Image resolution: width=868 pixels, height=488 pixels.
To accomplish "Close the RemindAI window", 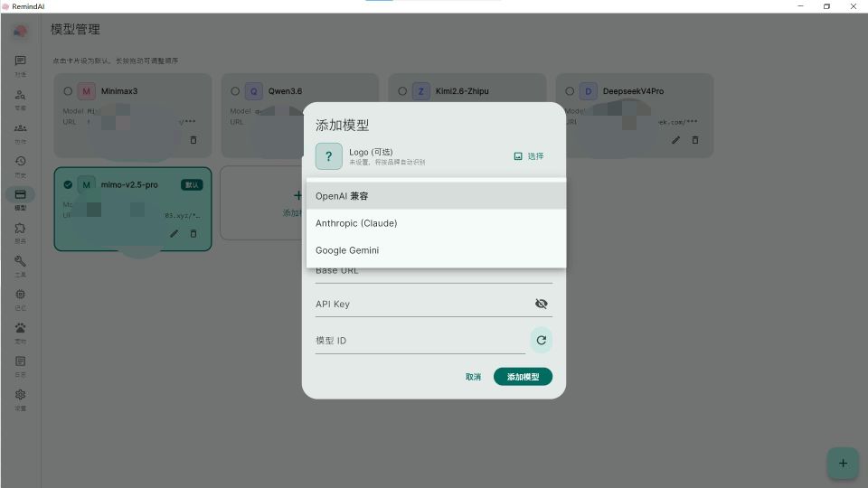I will (x=853, y=6).
